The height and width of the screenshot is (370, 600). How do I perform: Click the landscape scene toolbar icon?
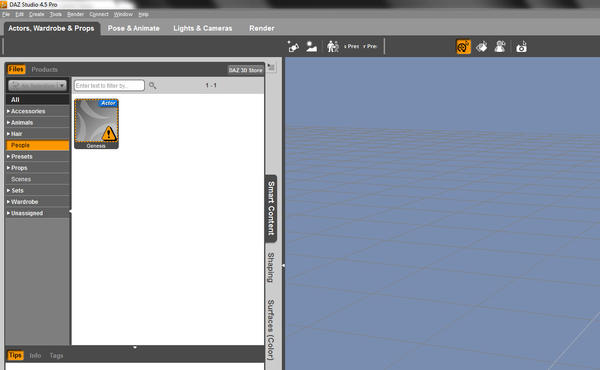click(311, 47)
